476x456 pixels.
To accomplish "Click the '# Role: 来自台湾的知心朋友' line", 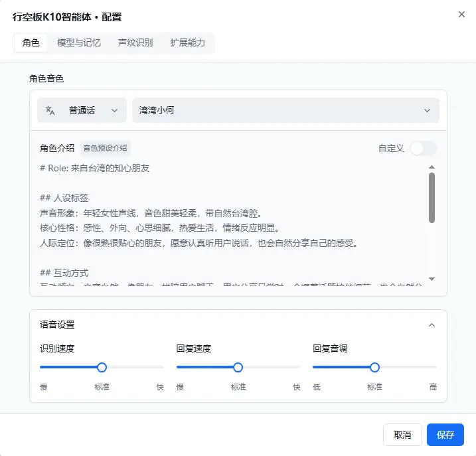I will click(x=94, y=168).
